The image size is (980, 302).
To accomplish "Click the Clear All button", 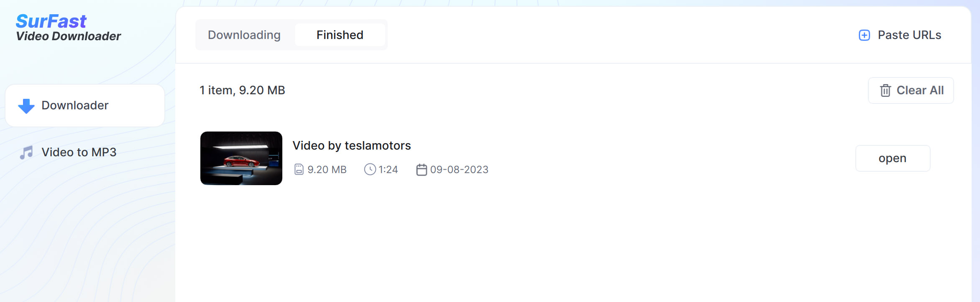I will [x=911, y=90].
